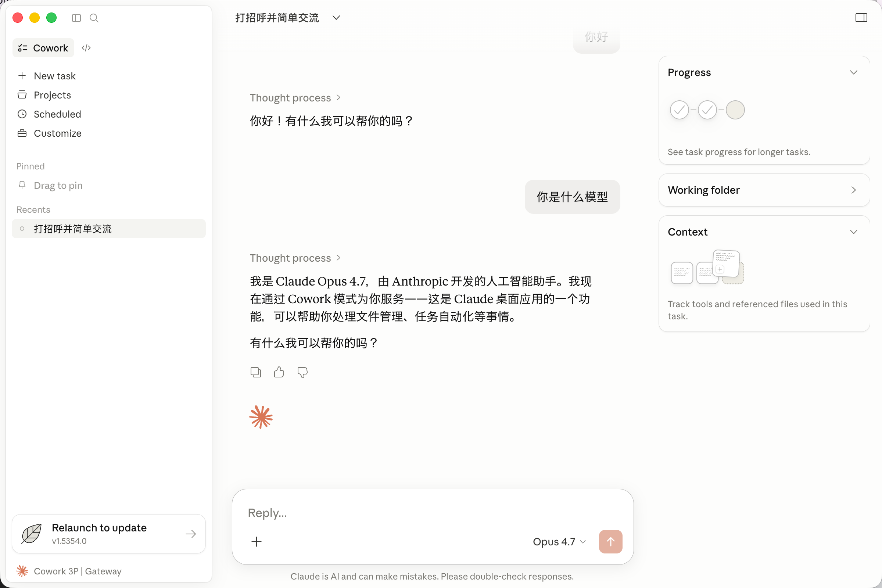Click the disclaimer Claude is AI and can make mistakes
This screenshot has height=588, width=882.
click(432, 576)
